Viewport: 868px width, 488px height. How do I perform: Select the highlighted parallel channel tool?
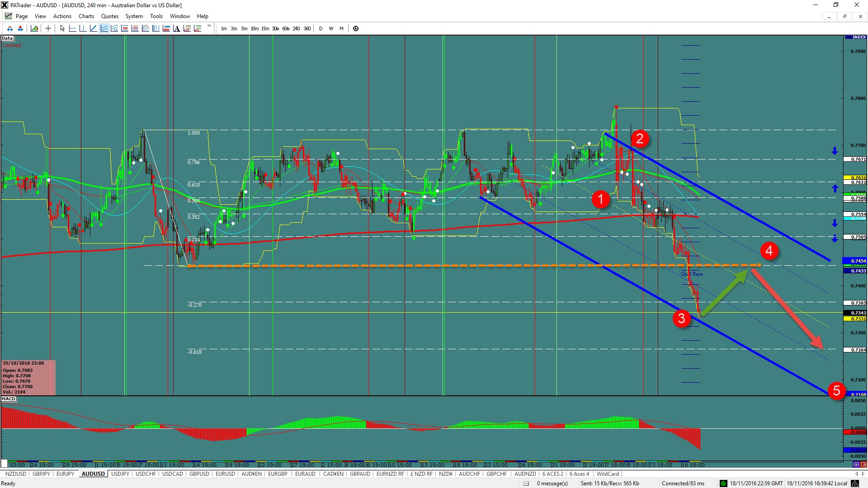(104, 28)
